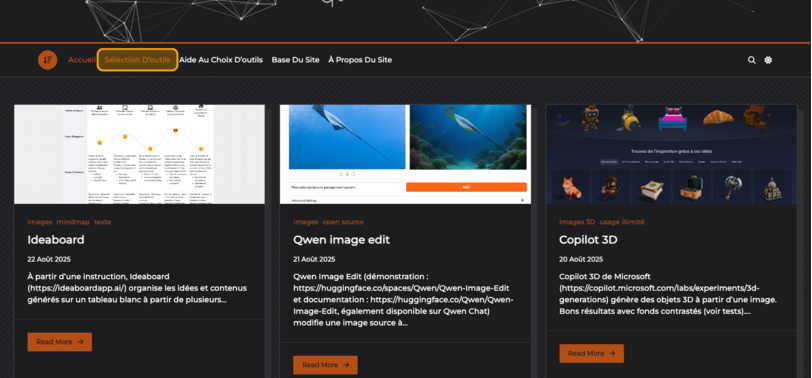Open the Copilot 3D article title
The height and width of the screenshot is (378, 812).
click(588, 240)
